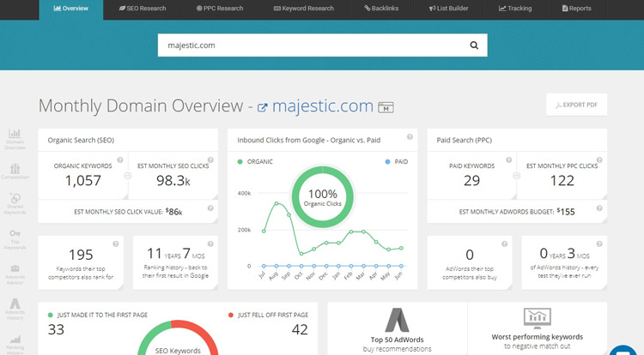
Task: Click the EXPORT PDF button
Action: 577,105
